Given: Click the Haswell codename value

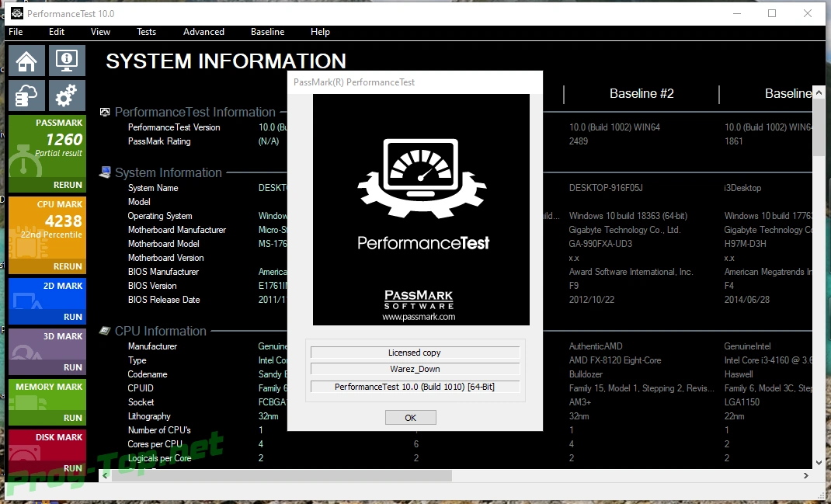Looking at the screenshot, I should pos(739,374).
